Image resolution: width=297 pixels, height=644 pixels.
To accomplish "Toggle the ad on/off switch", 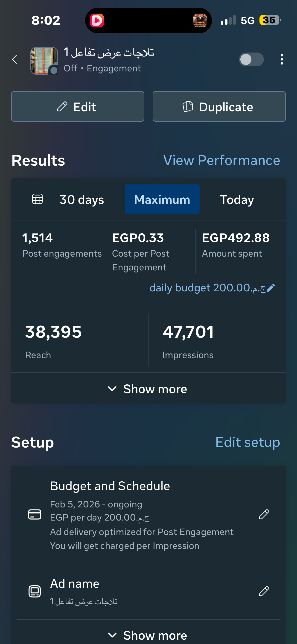I will coord(251,59).
